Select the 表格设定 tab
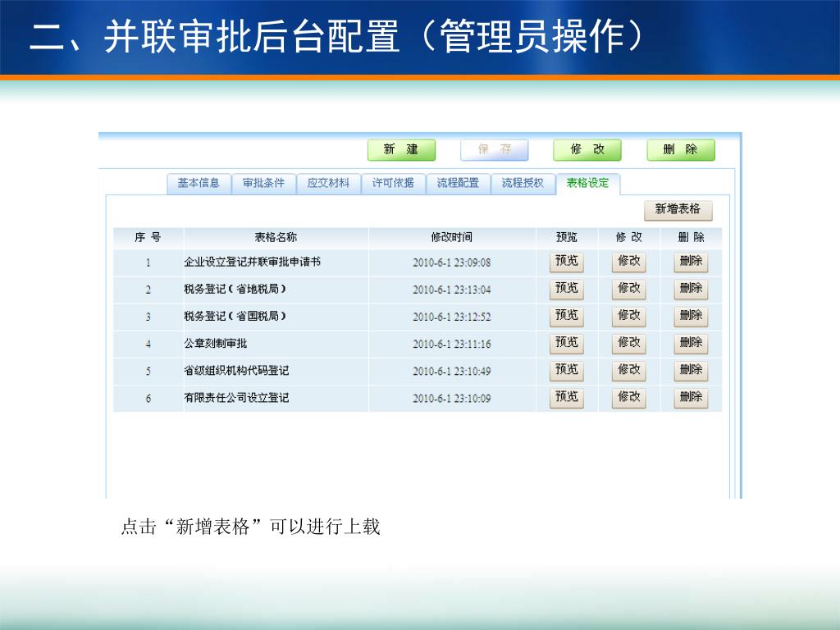840x630 pixels. click(587, 184)
